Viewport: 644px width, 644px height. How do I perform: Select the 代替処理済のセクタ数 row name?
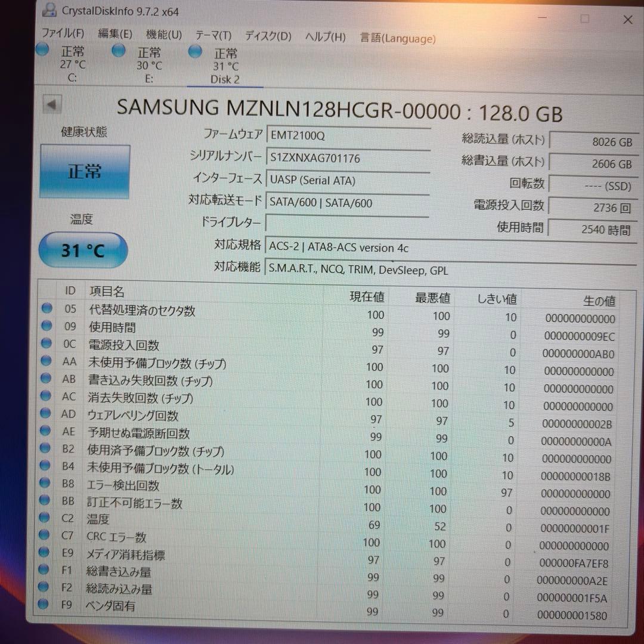coord(142,310)
